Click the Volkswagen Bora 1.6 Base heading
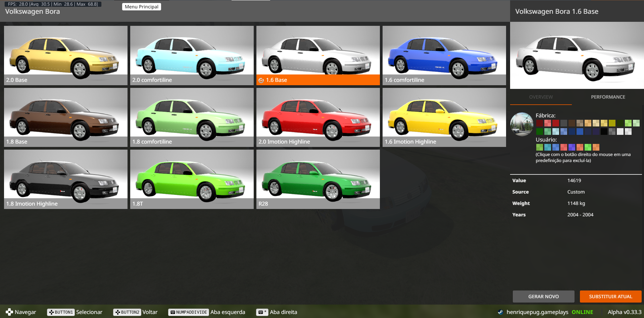The height and width of the screenshot is (318, 644). coord(557,11)
